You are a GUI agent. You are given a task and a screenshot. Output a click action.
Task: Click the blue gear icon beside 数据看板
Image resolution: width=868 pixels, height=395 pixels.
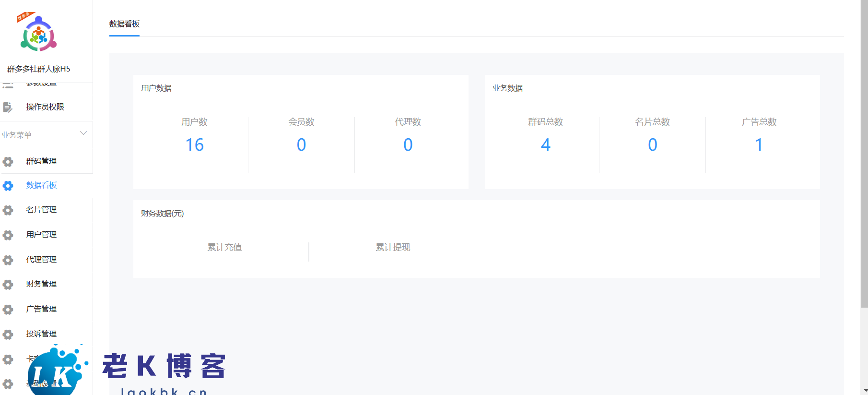tap(8, 186)
